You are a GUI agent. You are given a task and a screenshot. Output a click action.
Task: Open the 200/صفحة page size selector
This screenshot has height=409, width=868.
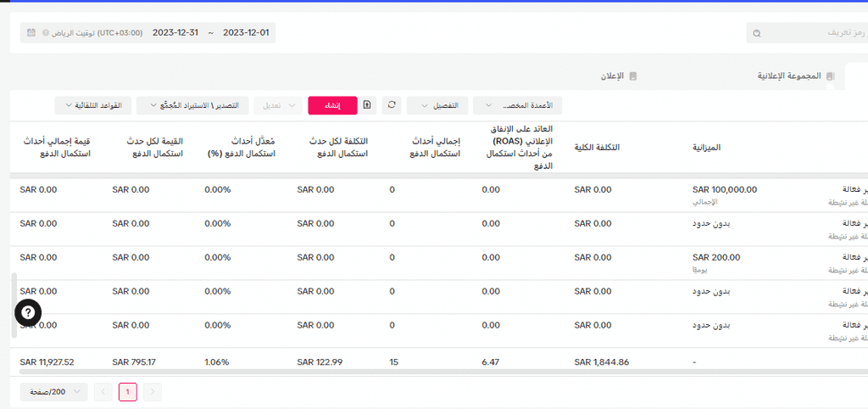[53, 392]
